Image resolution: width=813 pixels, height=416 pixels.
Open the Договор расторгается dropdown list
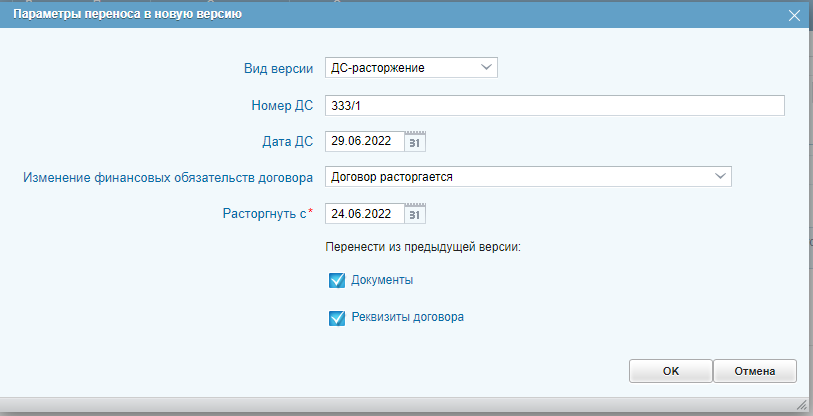(720, 177)
